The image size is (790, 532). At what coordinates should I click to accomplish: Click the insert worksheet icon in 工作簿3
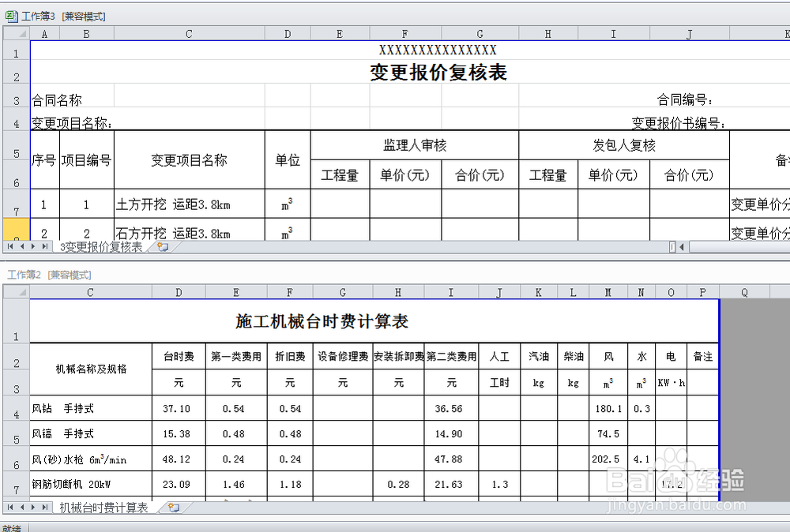160,246
